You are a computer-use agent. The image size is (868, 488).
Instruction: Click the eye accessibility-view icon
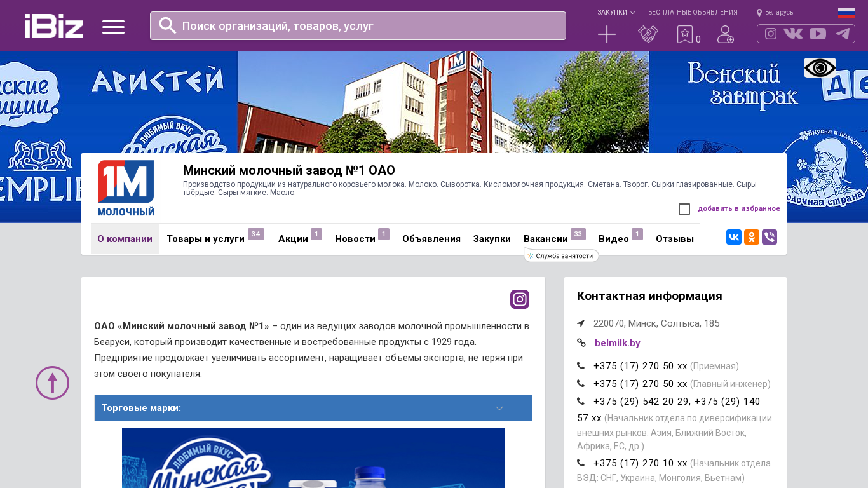(820, 67)
